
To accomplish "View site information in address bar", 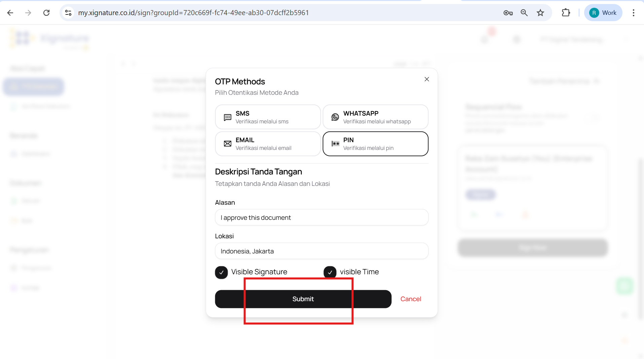I will (x=68, y=13).
